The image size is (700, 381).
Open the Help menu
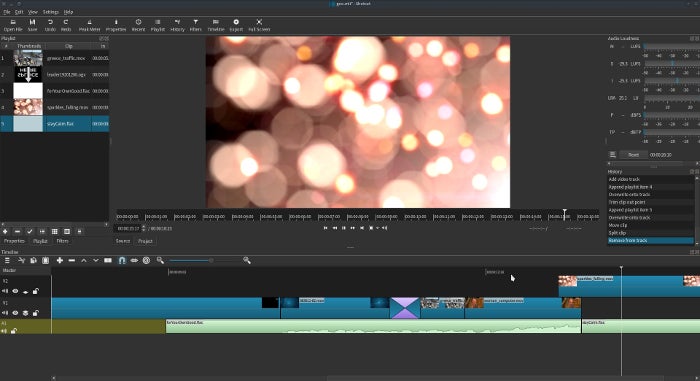pyautogui.click(x=68, y=12)
